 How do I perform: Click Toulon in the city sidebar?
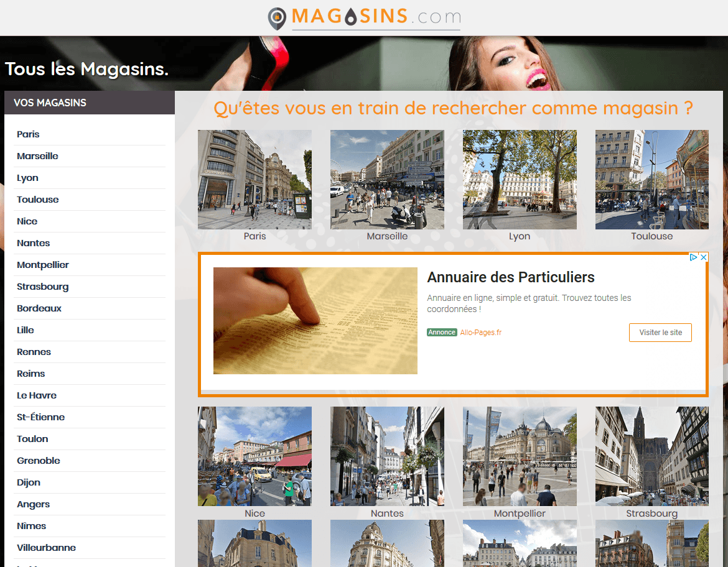[x=32, y=439]
